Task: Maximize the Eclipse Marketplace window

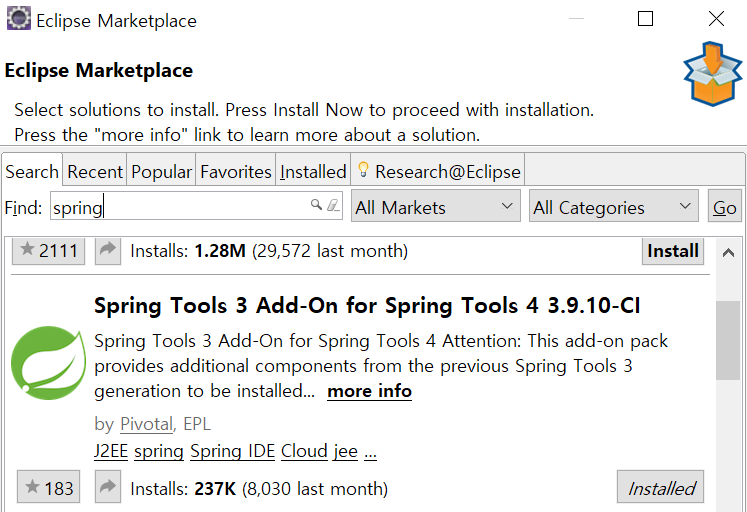Action: (645, 19)
